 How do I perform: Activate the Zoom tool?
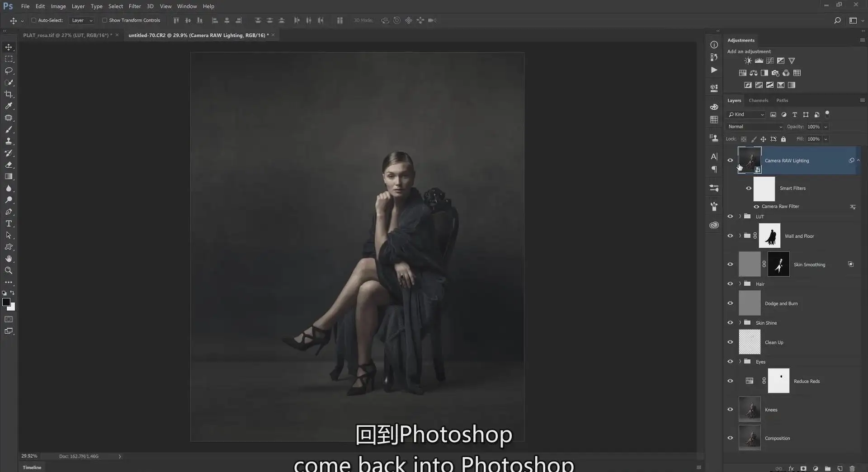9,270
